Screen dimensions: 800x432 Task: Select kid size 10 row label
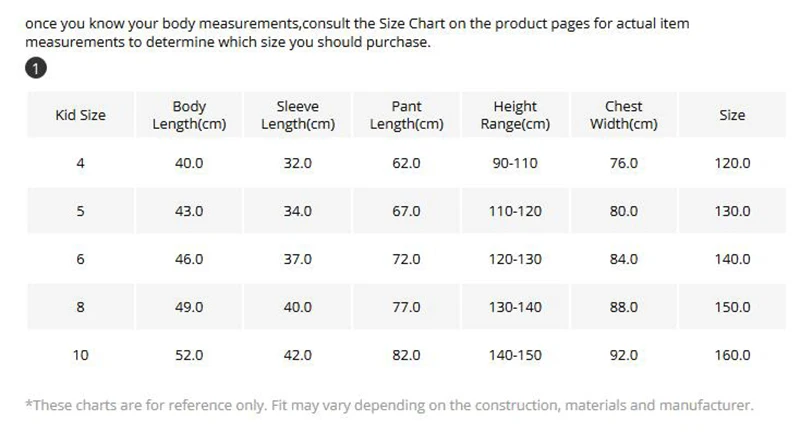coord(81,355)
